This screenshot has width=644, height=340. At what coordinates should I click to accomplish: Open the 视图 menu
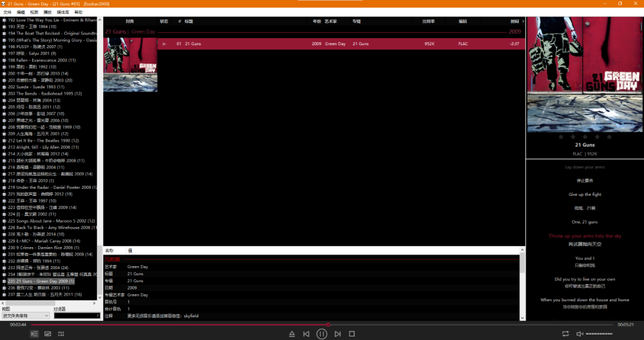(34, 13)
